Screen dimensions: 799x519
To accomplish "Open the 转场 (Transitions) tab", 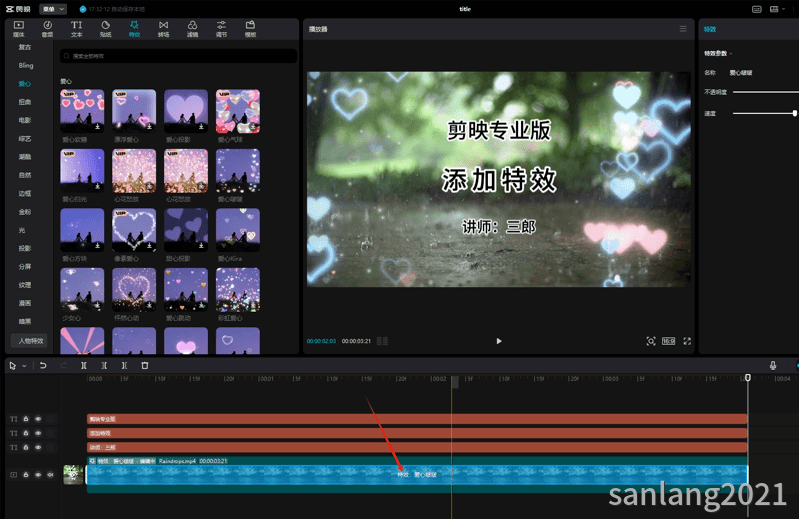I will tap(164, 29).
